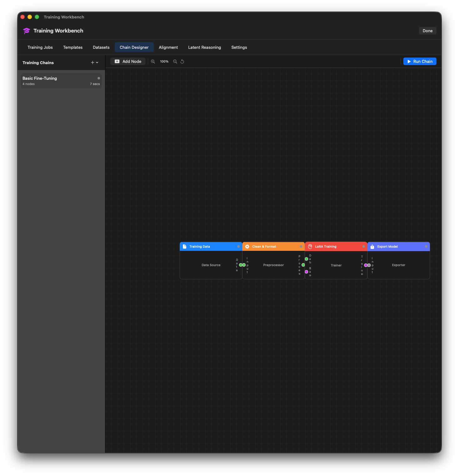
Task: Click the graduation cap Training Workbench logo
Action: [26, 31]
